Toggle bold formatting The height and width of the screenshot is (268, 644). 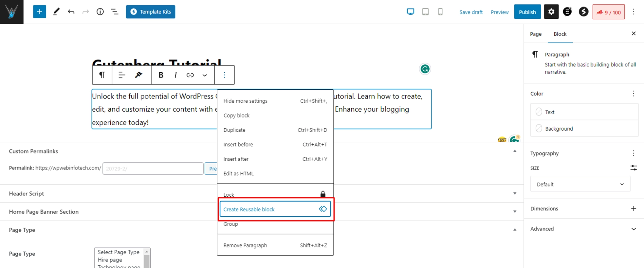tap(161, 75)
